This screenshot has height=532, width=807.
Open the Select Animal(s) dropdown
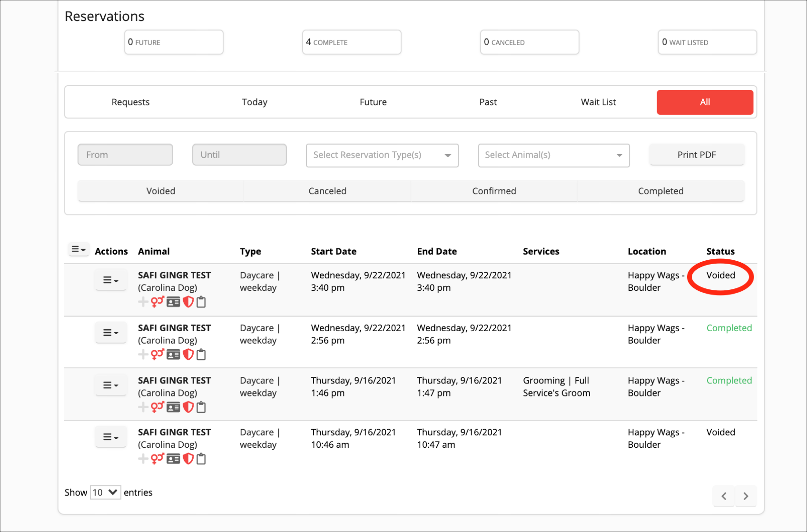(x=554, y=155)
